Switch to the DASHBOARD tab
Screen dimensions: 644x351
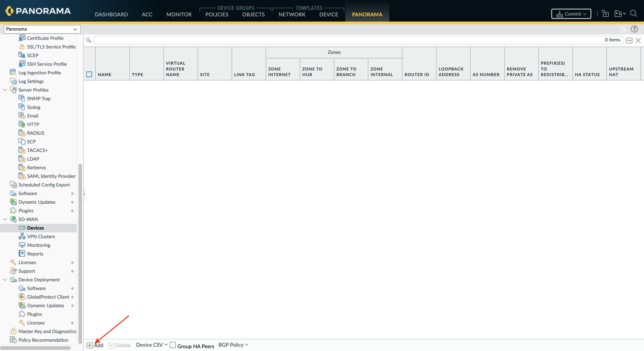pos(112,14)
